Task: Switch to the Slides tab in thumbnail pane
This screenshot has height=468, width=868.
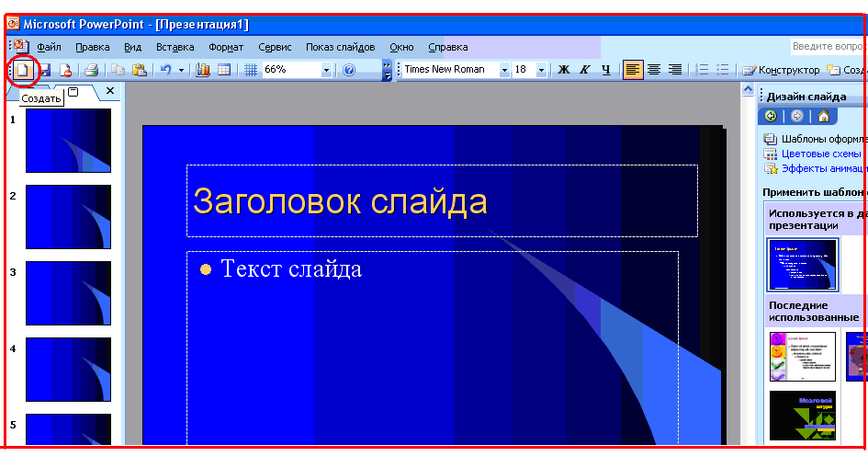Action: 73,92
